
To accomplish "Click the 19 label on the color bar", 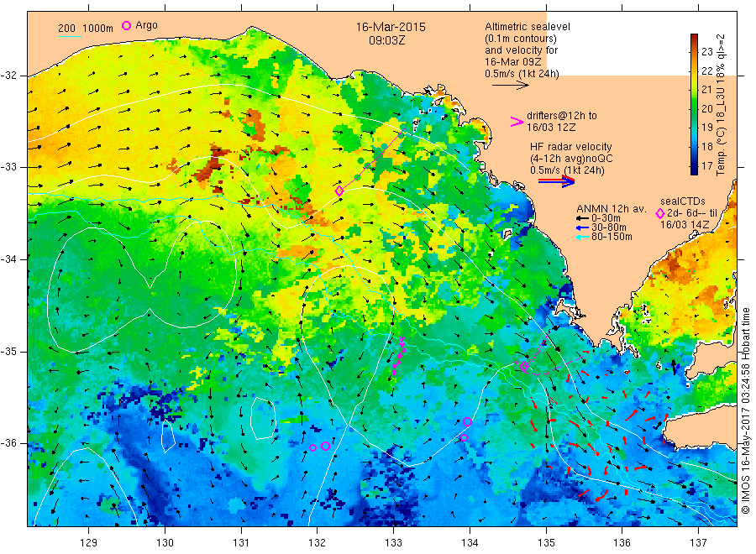I will pos(706,128).
